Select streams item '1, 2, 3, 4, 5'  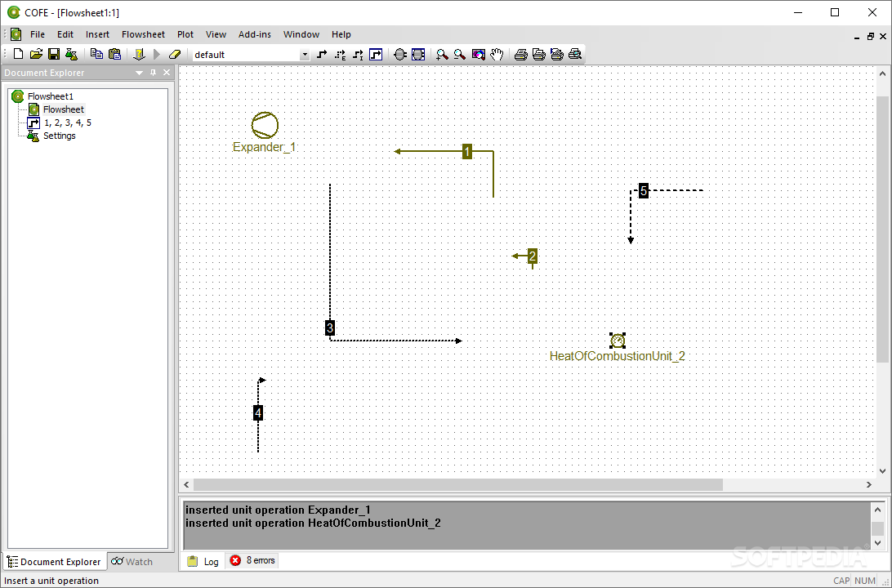pos(67,122)
